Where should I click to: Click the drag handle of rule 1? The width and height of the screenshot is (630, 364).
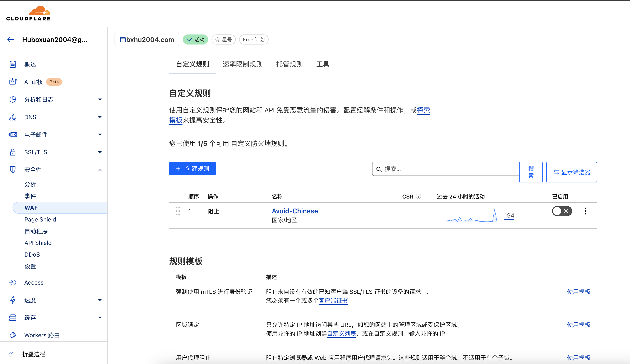(178, 211)
